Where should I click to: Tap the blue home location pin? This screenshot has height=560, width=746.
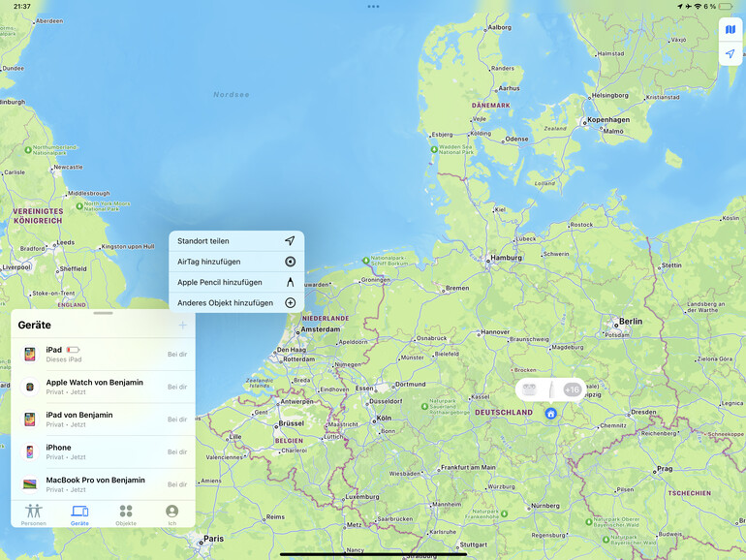pyautogui.click(x=550, y=414)
